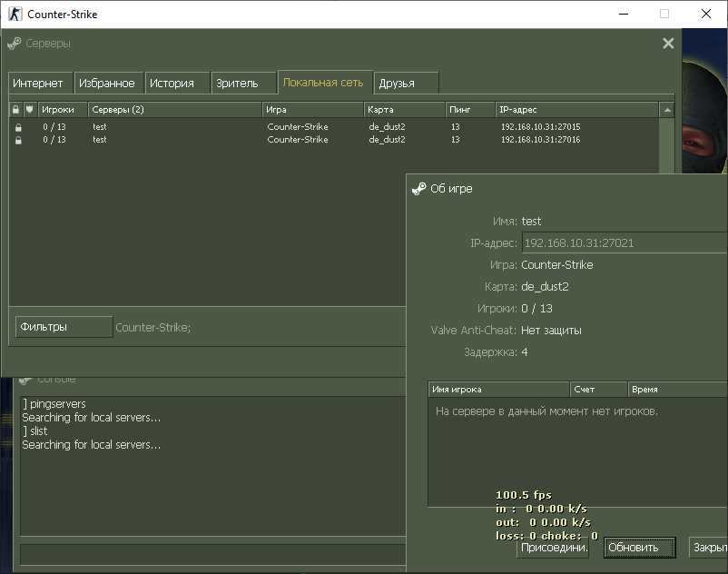Minimize the Counter-Strike window
The width and height of the screenshot is (728, 574).
(624, 14)
